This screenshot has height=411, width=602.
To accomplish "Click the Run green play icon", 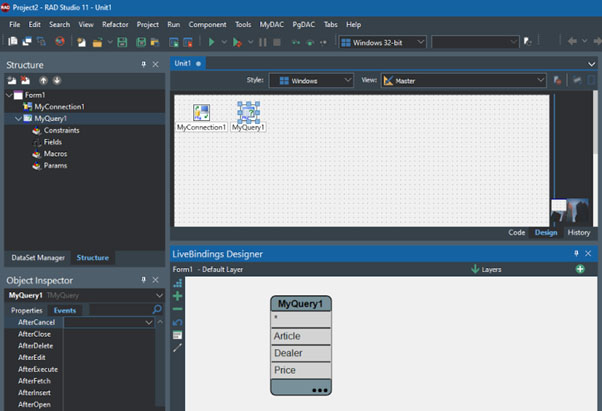I will click(211, 42).
